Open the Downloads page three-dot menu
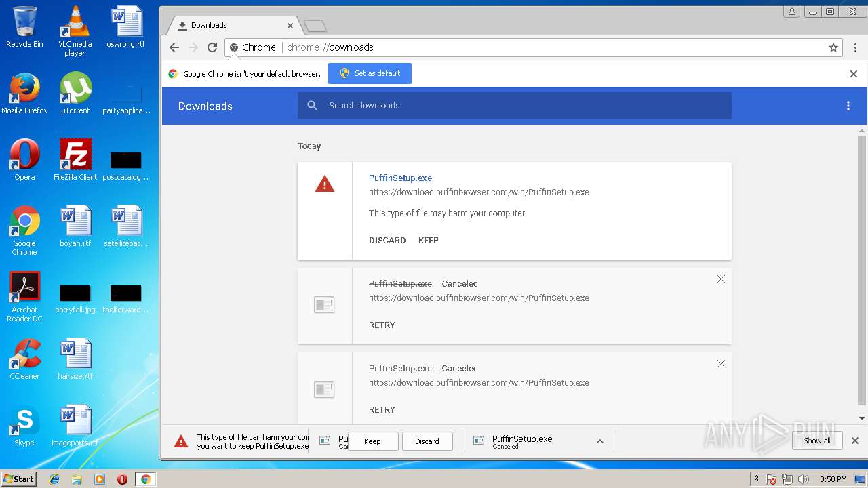 pos(848,106)
